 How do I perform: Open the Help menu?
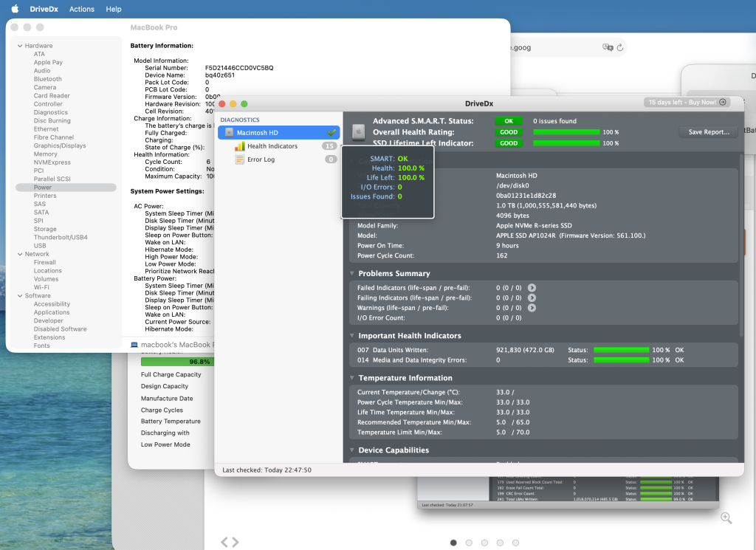(113, 9)
